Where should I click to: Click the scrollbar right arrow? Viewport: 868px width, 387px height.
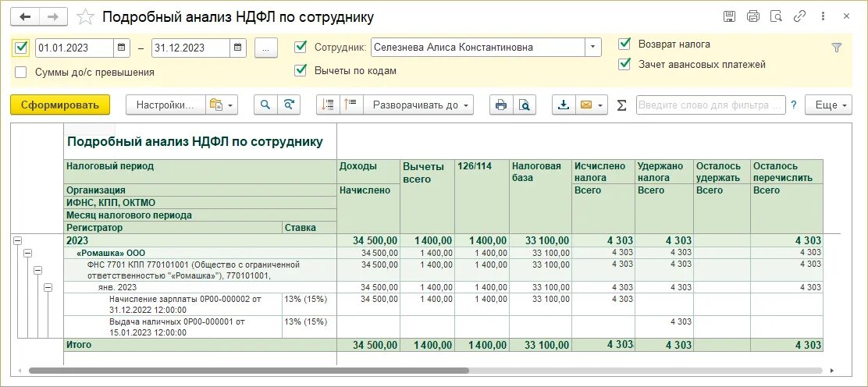(x=831, y=371)
